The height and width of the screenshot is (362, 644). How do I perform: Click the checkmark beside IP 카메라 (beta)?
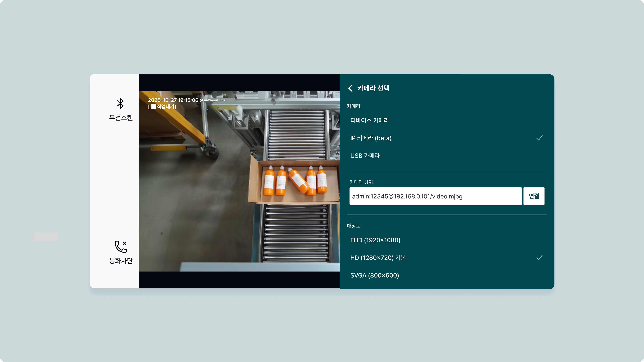tap(539, 138)
